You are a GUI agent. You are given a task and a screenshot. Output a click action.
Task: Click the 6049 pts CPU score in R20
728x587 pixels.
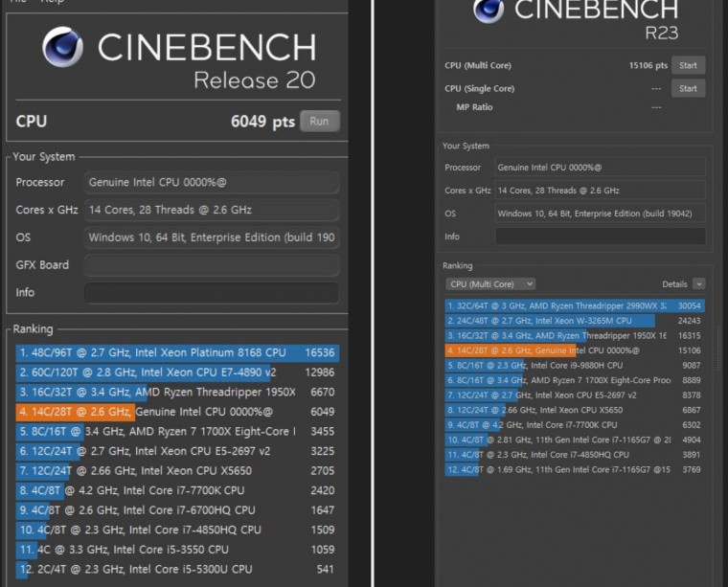(x=262, y=122)
